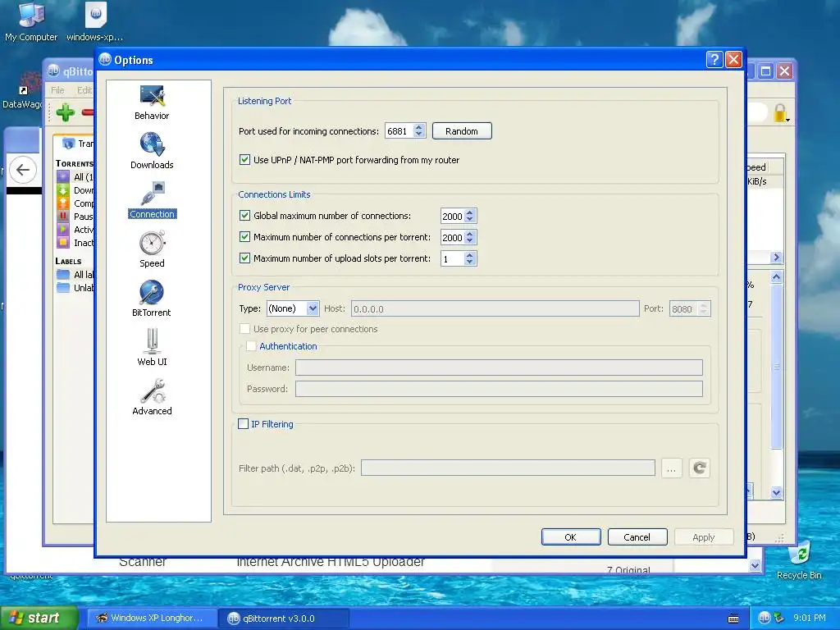This screenshot has height=630, width=840.
Task: Uncheck Global maximum number of connections
Action: pyautogui.click(x=244, y=216)
